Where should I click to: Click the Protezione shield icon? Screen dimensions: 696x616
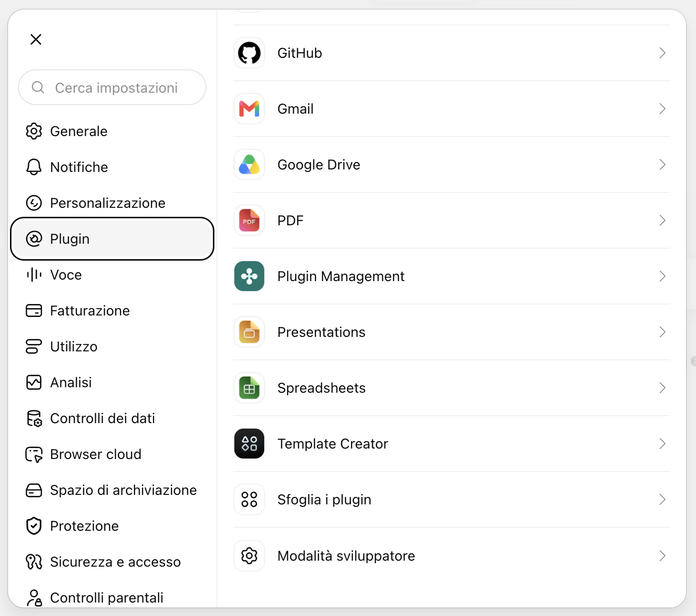pos(34,526)
